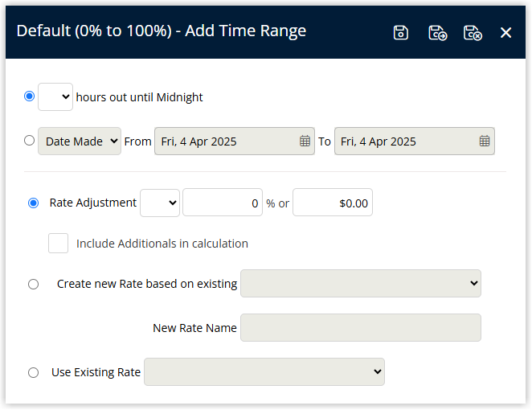
Task: Open the existing rate base dropdown
Action: pyautogui.click(x=361, y=284)
